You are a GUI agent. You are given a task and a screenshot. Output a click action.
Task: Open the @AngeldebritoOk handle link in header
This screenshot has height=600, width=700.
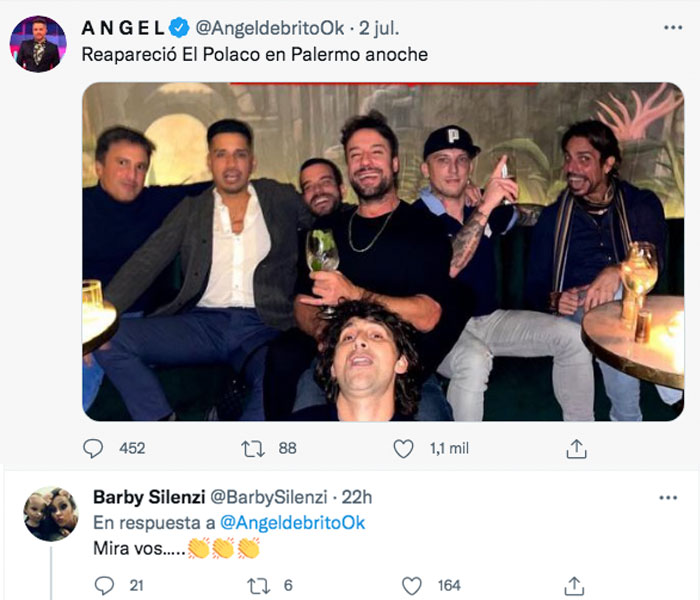pos(254,28)
